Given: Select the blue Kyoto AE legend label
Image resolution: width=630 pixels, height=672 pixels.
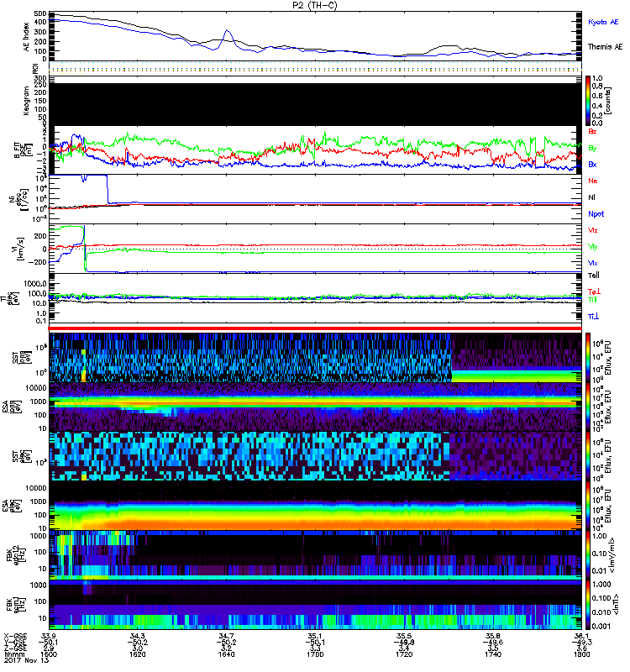Looking at the screenshot, I should point(603,22).
